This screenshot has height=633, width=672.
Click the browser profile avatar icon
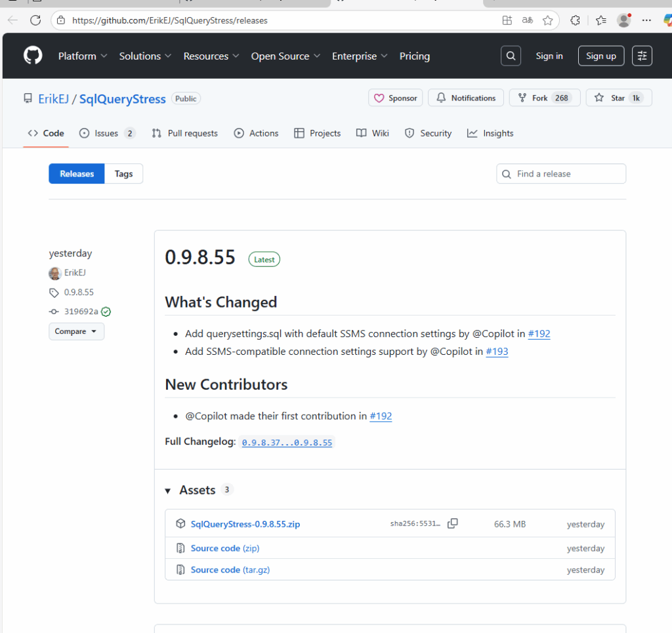coord(623,20)
